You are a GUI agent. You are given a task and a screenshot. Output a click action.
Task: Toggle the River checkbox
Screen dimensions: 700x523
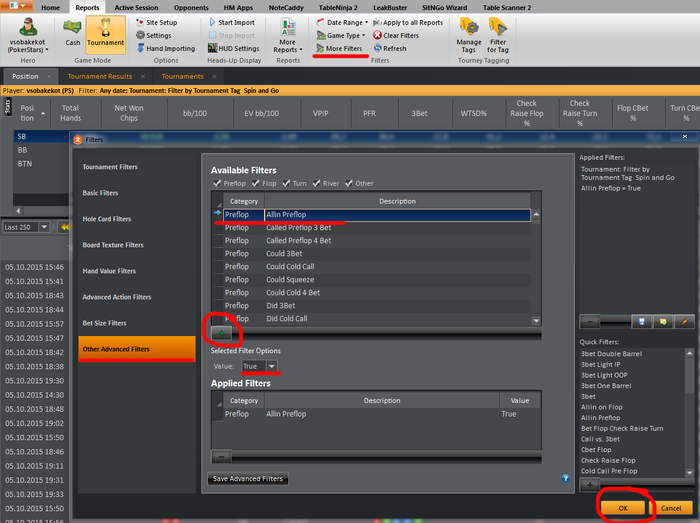click(316, 183)
